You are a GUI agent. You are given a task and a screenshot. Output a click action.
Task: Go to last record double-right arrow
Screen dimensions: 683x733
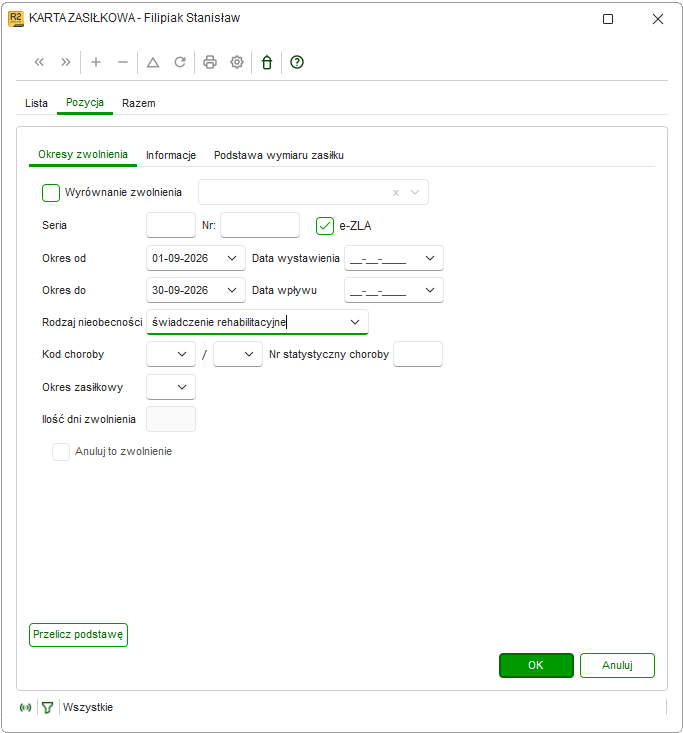pos(66,62)
